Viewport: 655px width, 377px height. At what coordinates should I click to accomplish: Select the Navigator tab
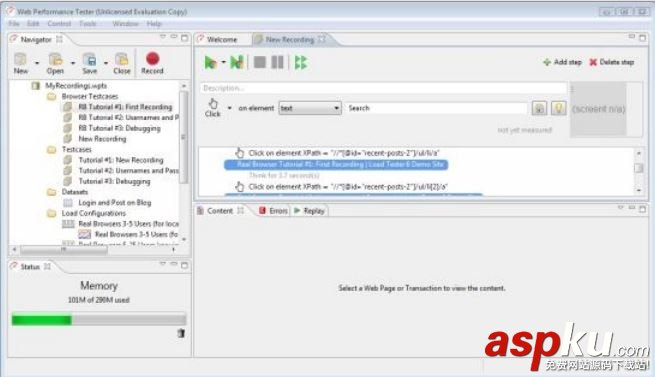[36, 39]
